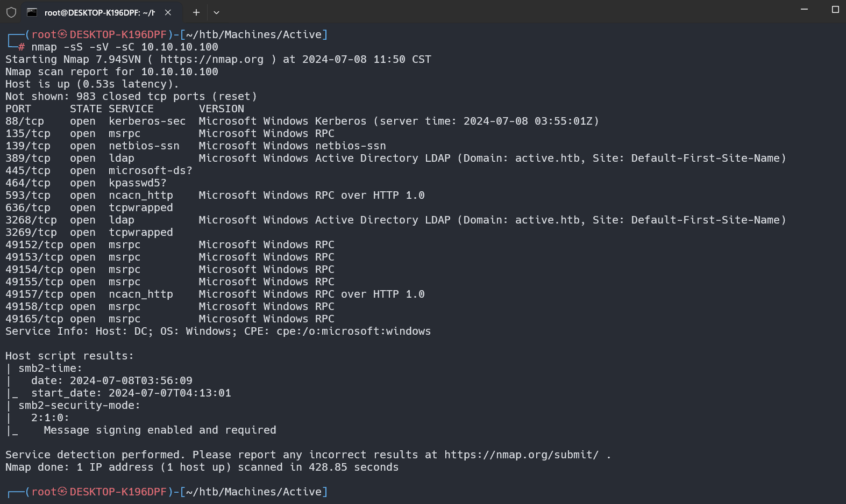Image resolution: width=846 pixels, height=504 pixels.
Task: Open a new tab with the plus button
Action: click(196, 12)
